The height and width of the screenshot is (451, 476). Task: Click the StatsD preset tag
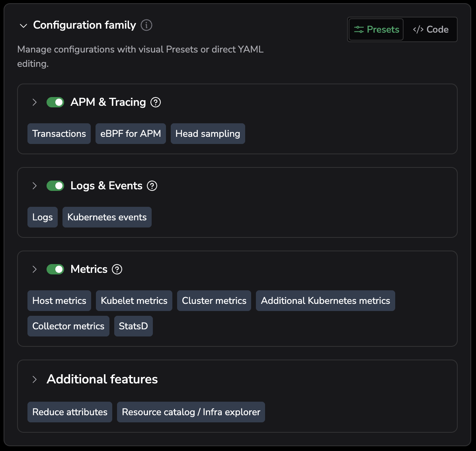pos(133,326)
